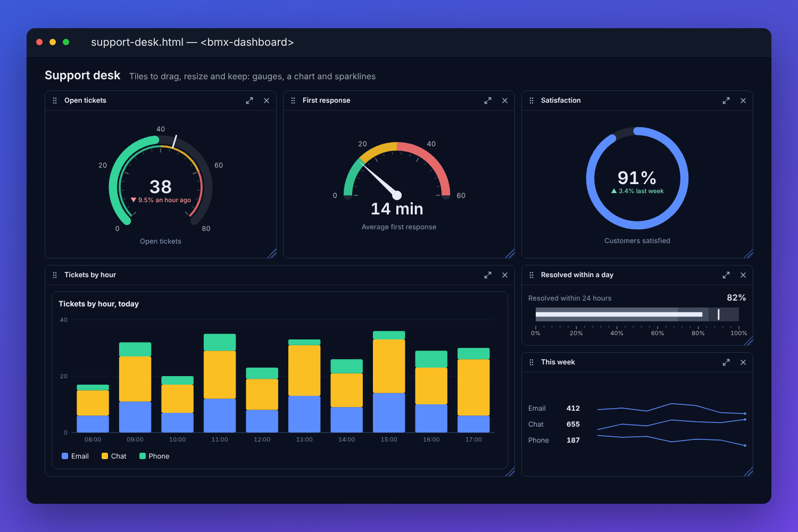Click the Satisfaction tile resize corner handle

[x=749, y=254]
